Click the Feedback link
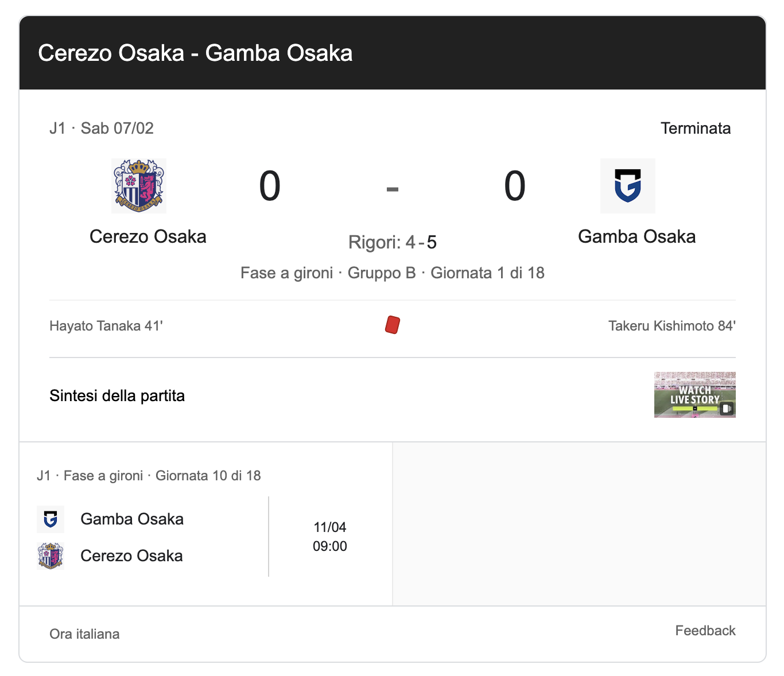This screenshot has width=784, height=676. 705,631
